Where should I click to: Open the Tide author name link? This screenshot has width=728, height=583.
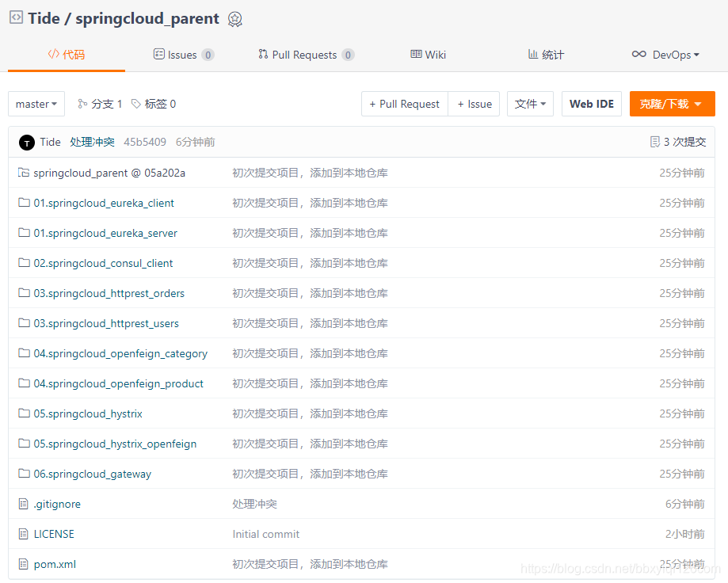point(50,142)
